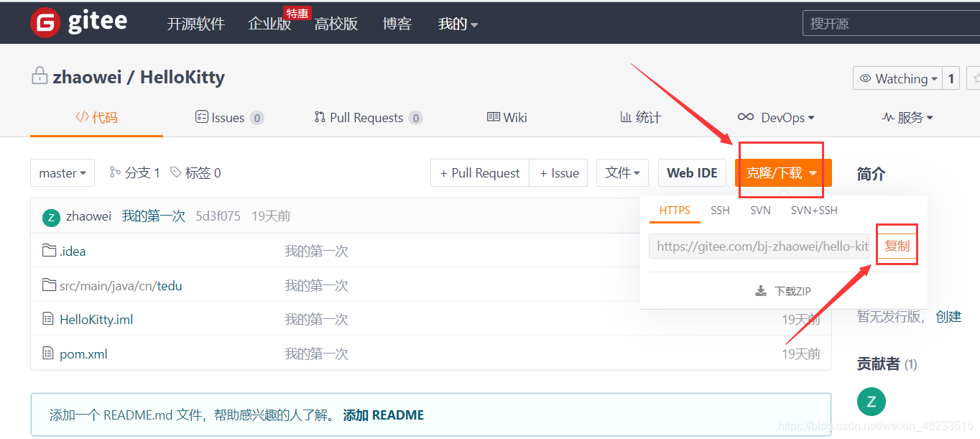
Task: Click the private repository lock icon
Action: (39, 76)
